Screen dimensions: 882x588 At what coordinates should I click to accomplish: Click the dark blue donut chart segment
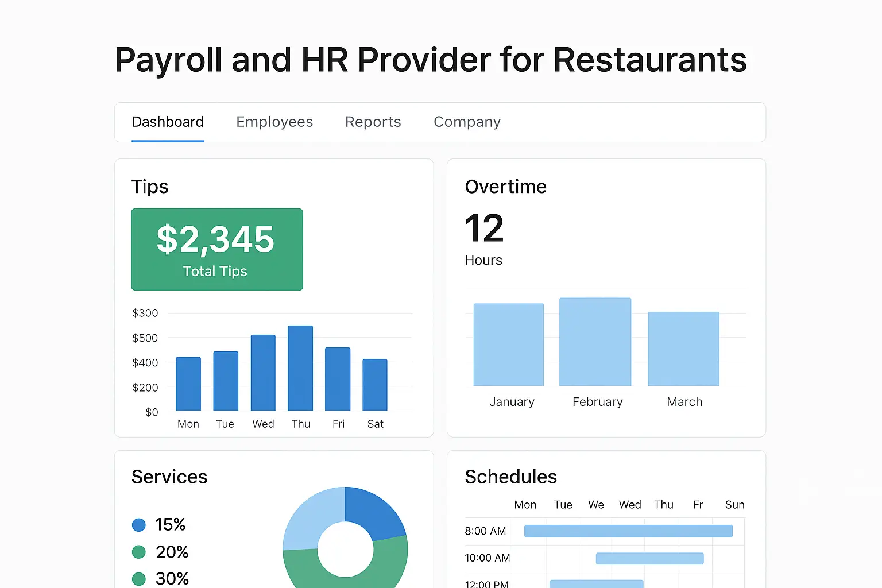[374, 510]
